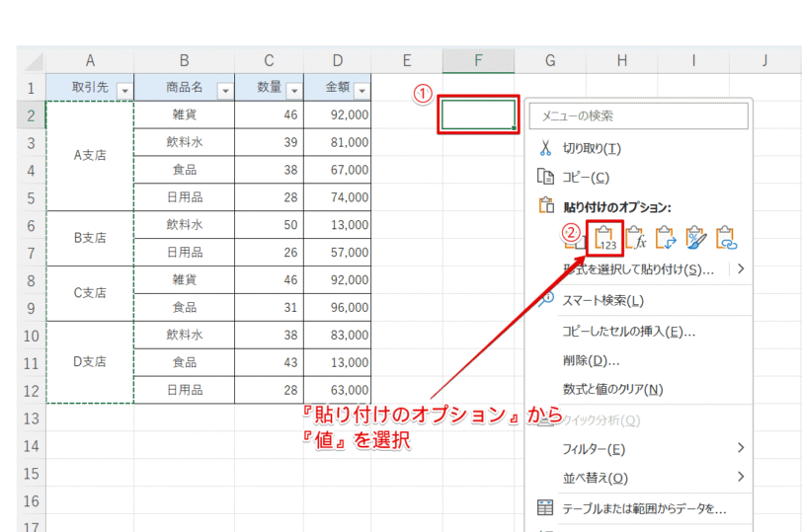Select row 16 header

click(x=31, y=501)
